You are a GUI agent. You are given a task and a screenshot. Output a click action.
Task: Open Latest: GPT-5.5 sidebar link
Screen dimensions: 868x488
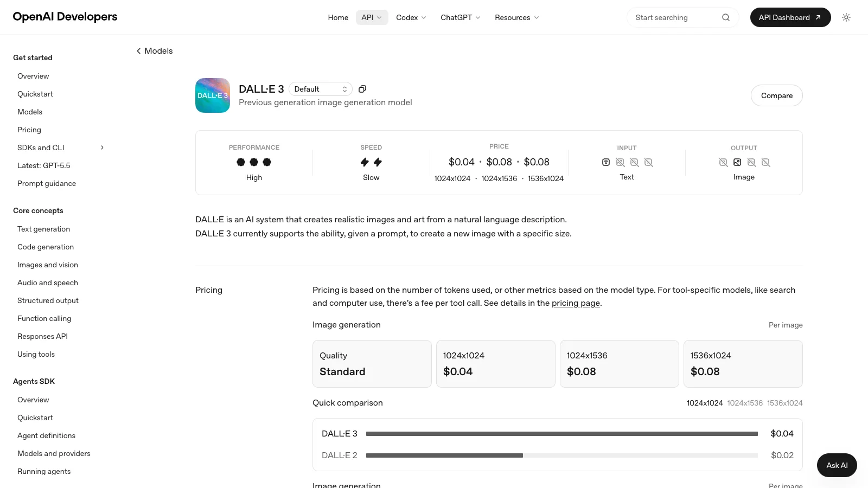pyautogui.click(x=44, y=165)
